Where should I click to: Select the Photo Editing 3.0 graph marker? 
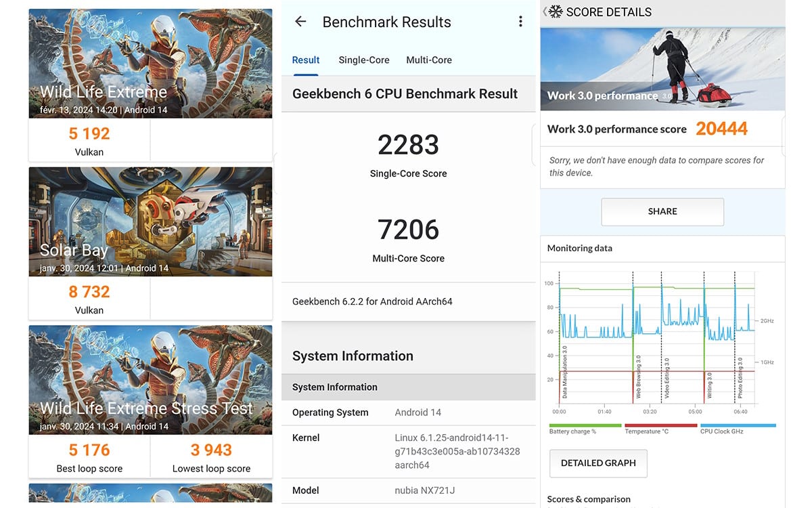coord(740,377)
